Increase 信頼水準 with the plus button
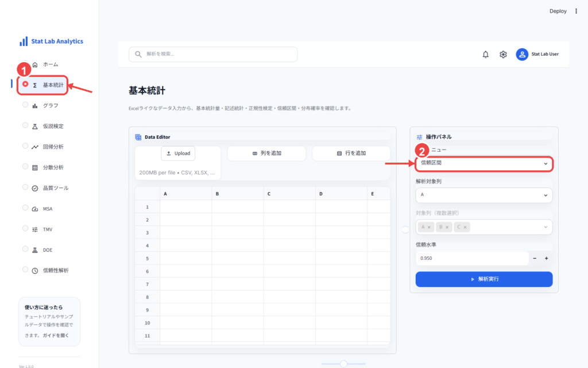Screen dimensions: 588x368 click(547, 258)
